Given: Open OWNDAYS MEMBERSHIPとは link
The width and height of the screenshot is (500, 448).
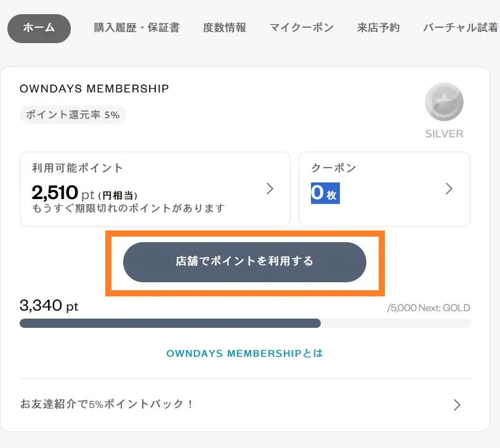Looking at the screenshot, I should click(244, 353).
